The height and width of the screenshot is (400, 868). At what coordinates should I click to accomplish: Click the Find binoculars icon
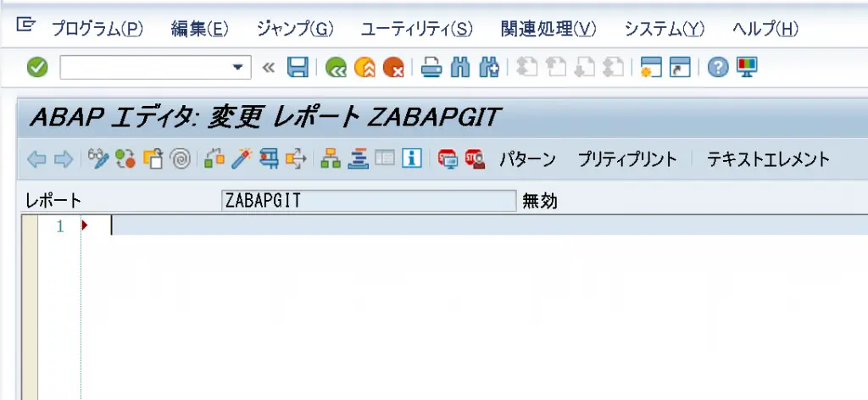coord(460,68)
